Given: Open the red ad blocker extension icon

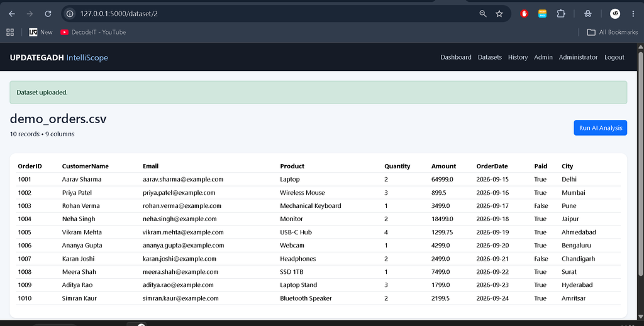Looking at the screenshot, I should 524,14.
